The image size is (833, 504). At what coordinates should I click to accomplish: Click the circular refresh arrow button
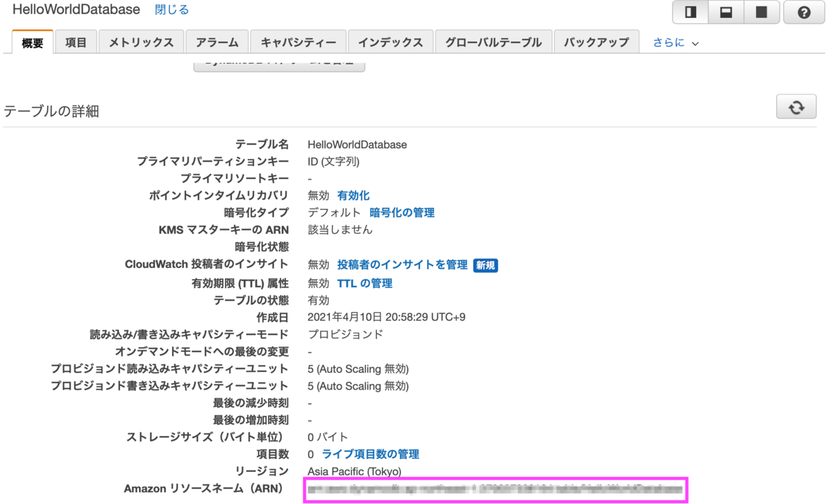(x=796, y=106)
